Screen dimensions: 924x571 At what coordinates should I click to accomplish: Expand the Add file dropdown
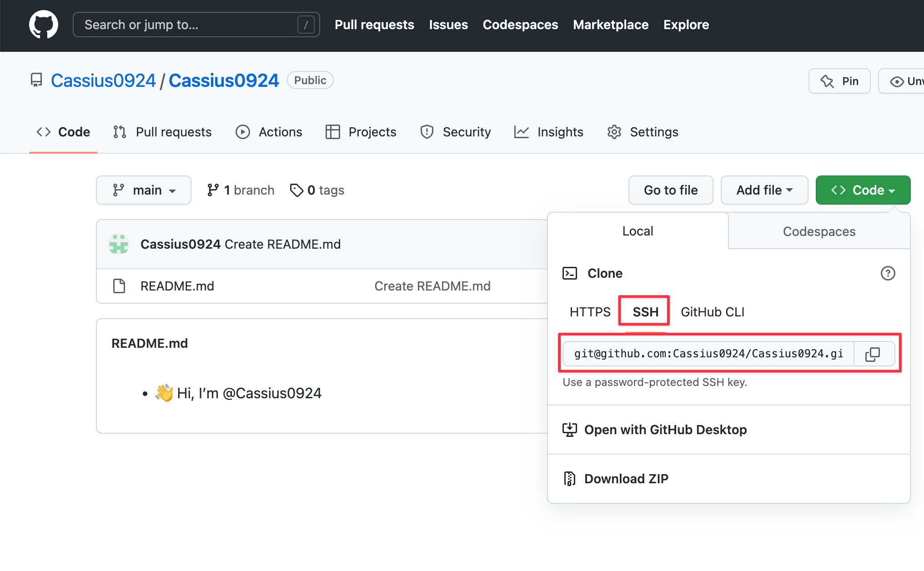tap(764, 190)
